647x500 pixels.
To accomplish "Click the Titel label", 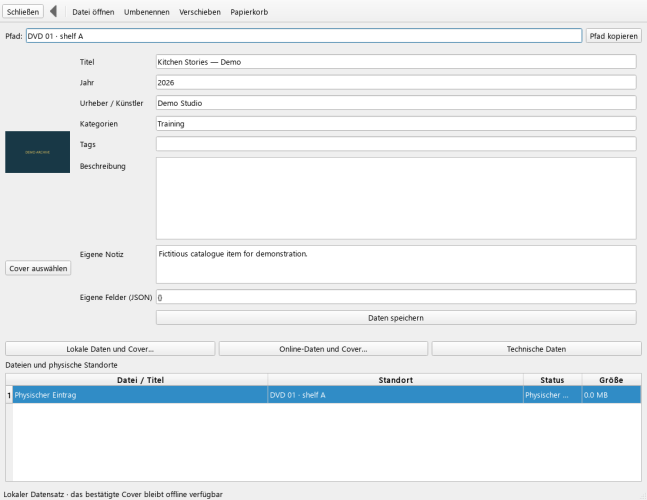I will 87,62.
